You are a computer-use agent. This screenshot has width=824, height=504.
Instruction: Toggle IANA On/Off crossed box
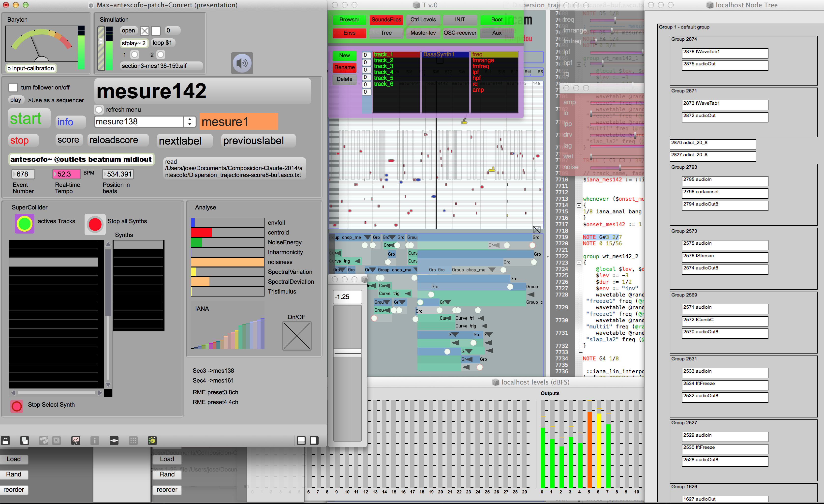(297, 335)
